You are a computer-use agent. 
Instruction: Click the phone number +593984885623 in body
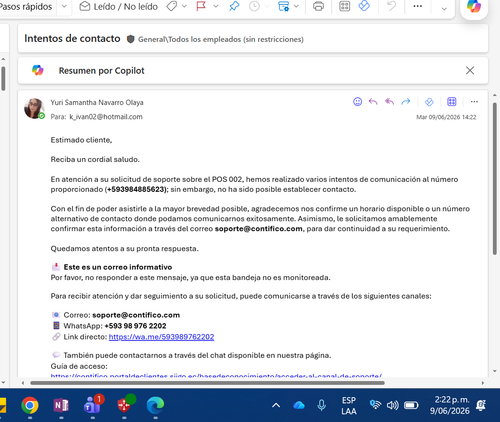(x=136, y=189)
